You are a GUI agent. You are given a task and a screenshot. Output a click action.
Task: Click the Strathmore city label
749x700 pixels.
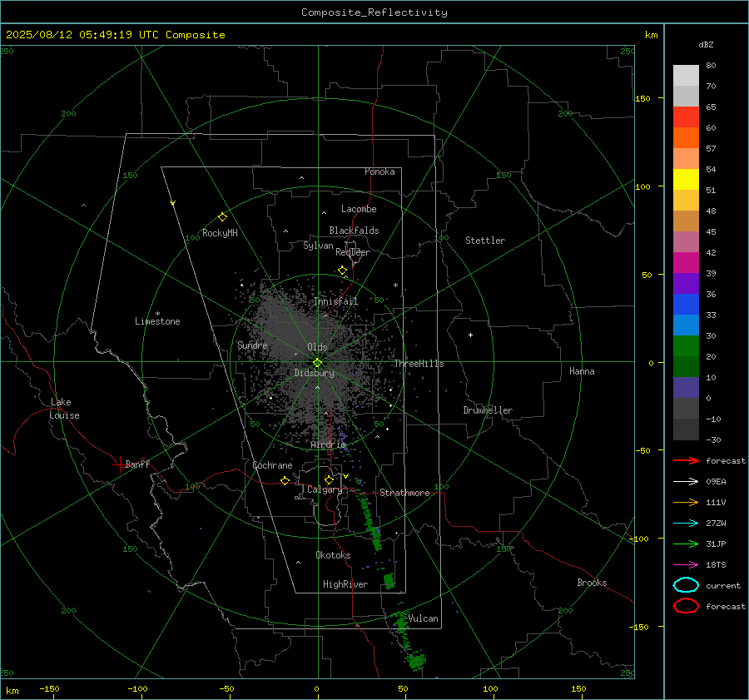click(x=404, y=493)
